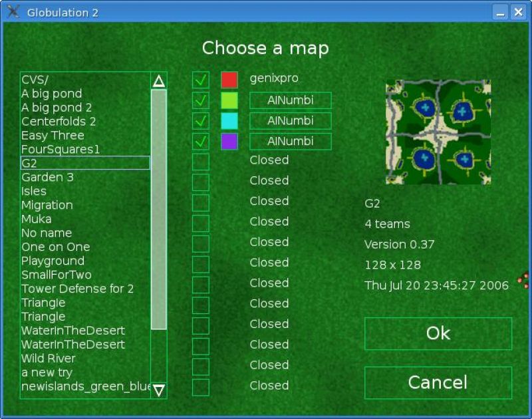Click the red team color swatch
Image resolution: width=532 pixels, height=419 pixels.
point(229,80)
